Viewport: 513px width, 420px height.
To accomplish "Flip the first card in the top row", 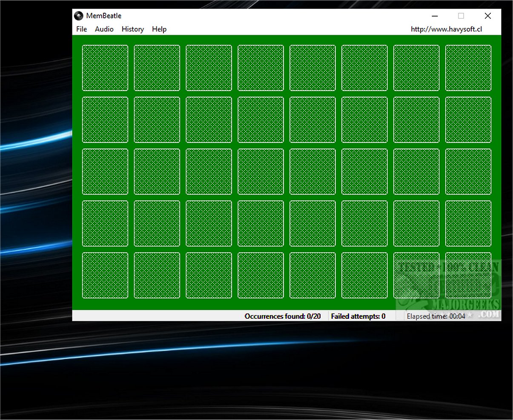I will [x=105, y=68].
